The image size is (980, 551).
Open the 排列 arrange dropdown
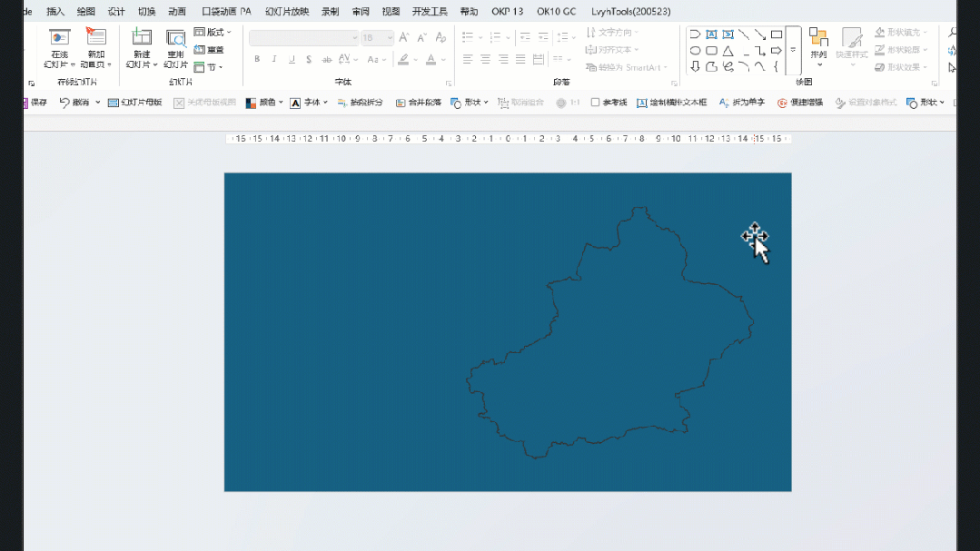(818, 47)
